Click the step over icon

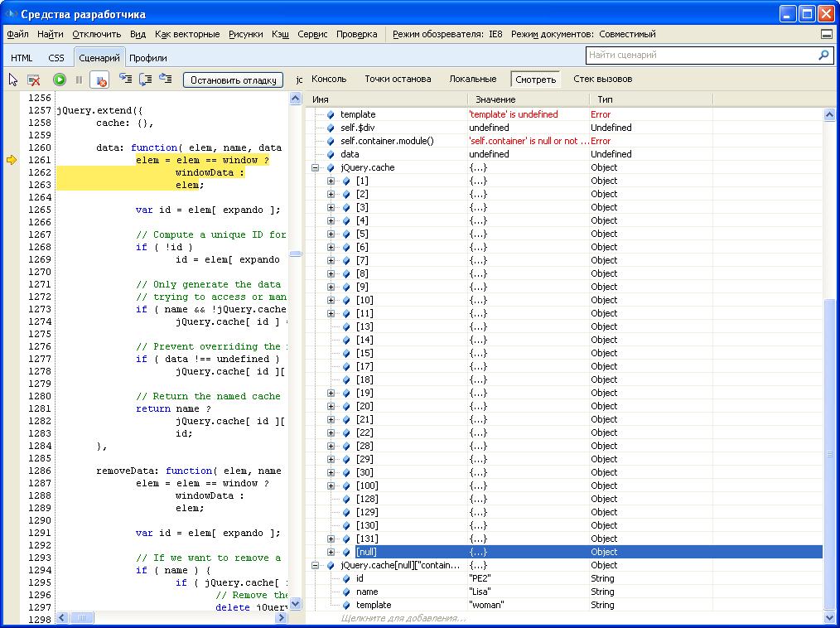[x=145, y=80]
